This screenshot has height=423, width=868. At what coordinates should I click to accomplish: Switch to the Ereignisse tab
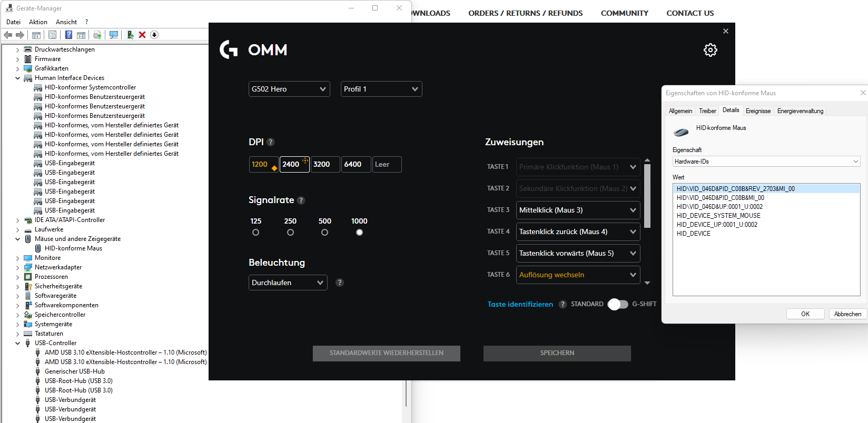pyautogui.click(x=758, y=111)
